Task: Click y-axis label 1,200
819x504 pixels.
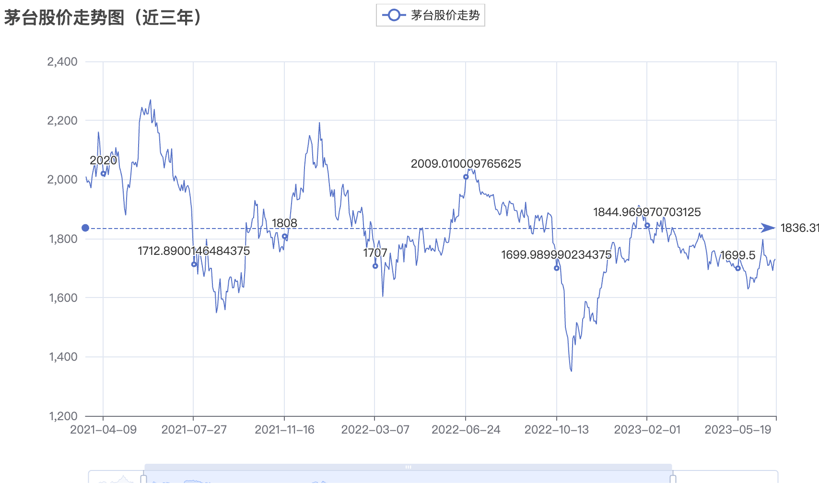Action: 63,416
